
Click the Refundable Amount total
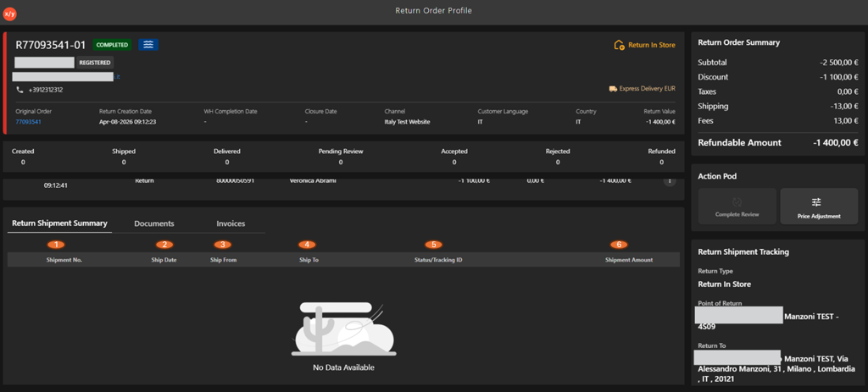tap(778, 142)
